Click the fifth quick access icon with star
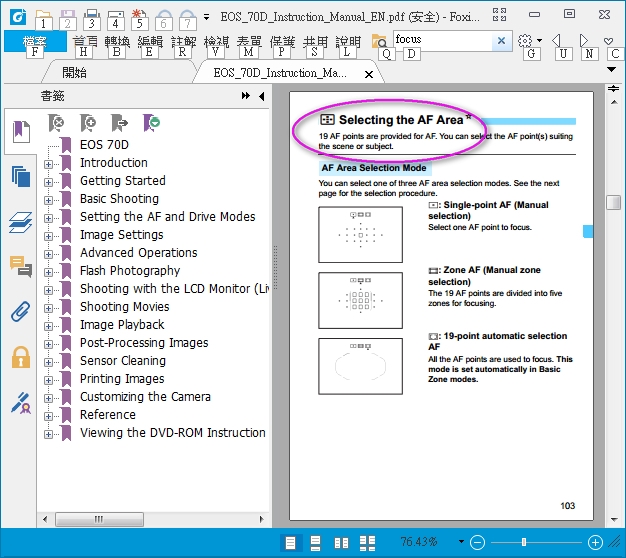 click(140, 20)
